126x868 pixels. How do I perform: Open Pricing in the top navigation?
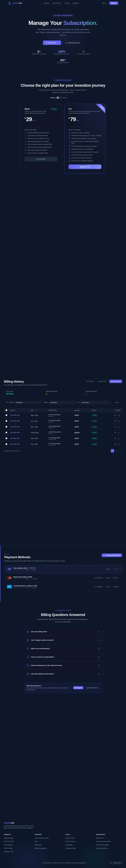[67, 3]
